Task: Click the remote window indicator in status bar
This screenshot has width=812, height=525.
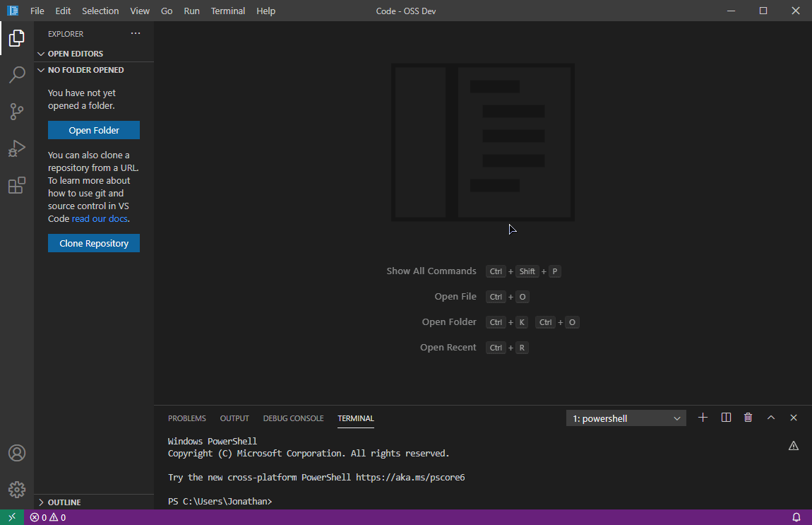Action: (x=12, y=517)
